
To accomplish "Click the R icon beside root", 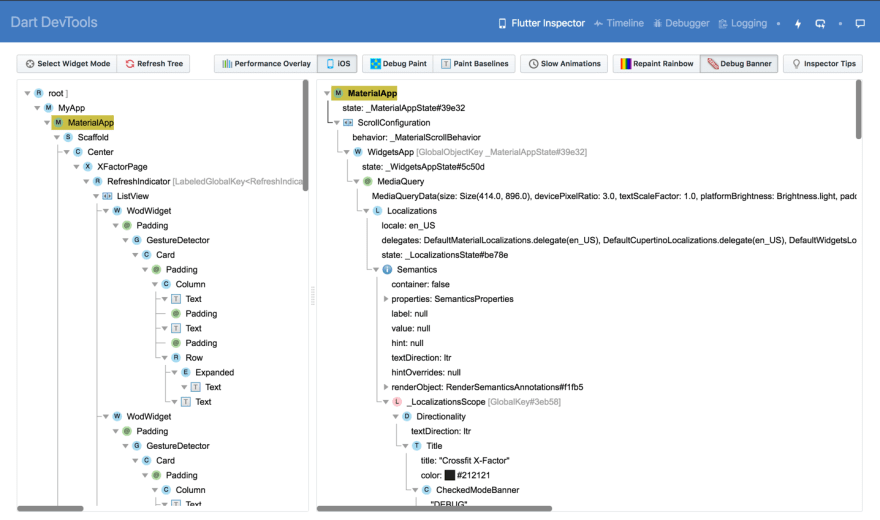I will 39,93.
